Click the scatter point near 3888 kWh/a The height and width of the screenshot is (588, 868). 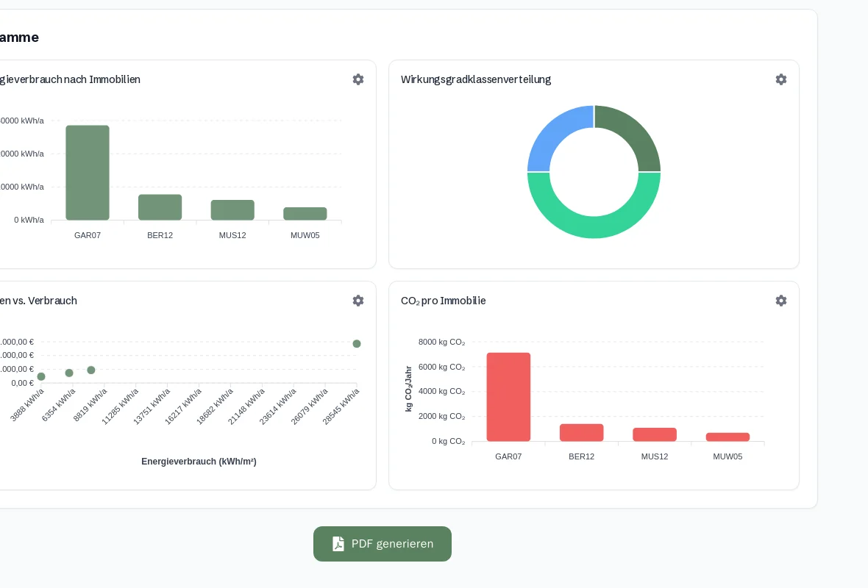click(x=41, y=377)
